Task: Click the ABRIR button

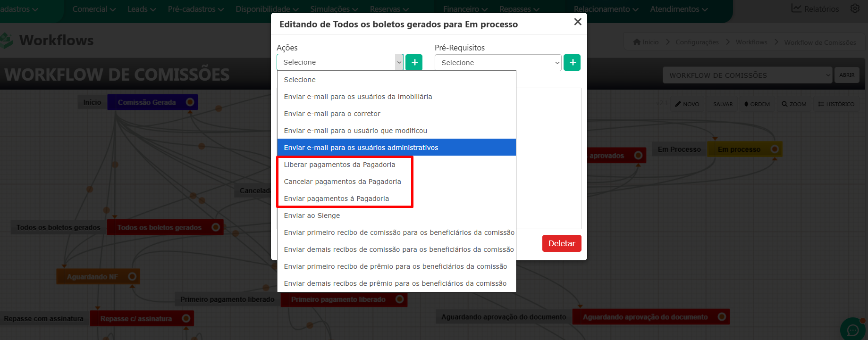Action: tap(847, 75)
